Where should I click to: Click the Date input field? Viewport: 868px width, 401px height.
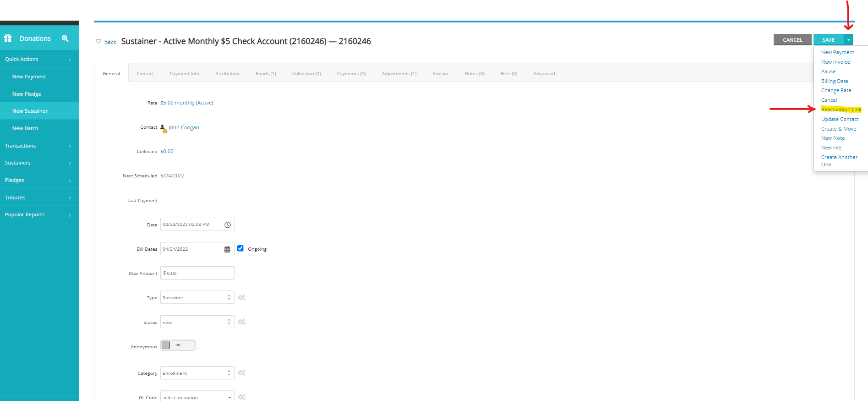pyautogui.click(x=197, y=225)
